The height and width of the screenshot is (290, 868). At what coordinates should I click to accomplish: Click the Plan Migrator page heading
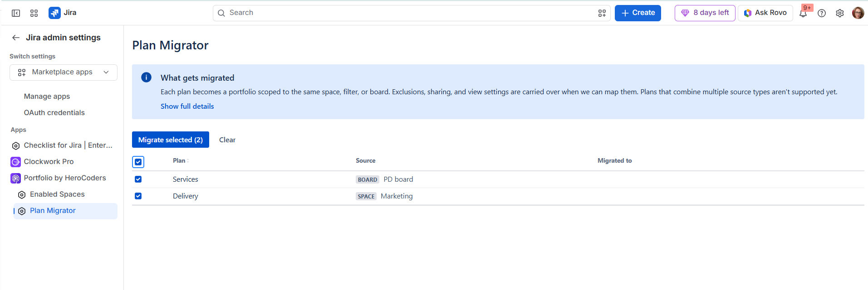click(170, 45)
